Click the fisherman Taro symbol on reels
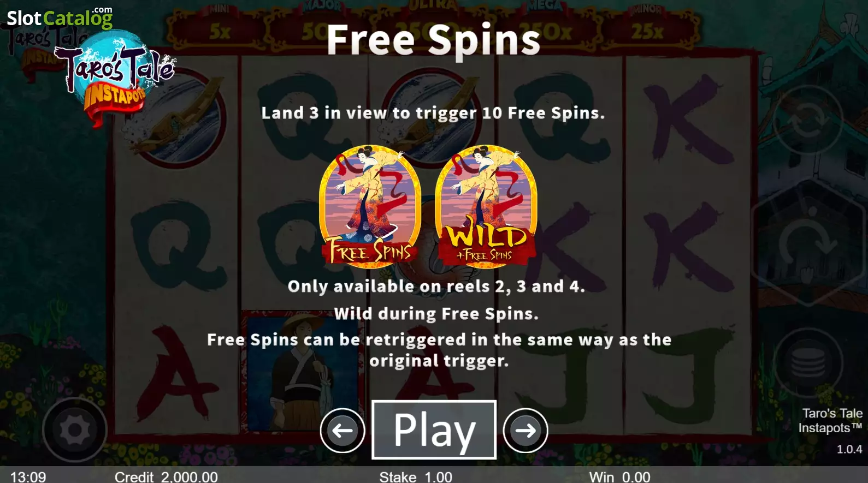Viewport: 868px width, 483px height. click(304, 372)
